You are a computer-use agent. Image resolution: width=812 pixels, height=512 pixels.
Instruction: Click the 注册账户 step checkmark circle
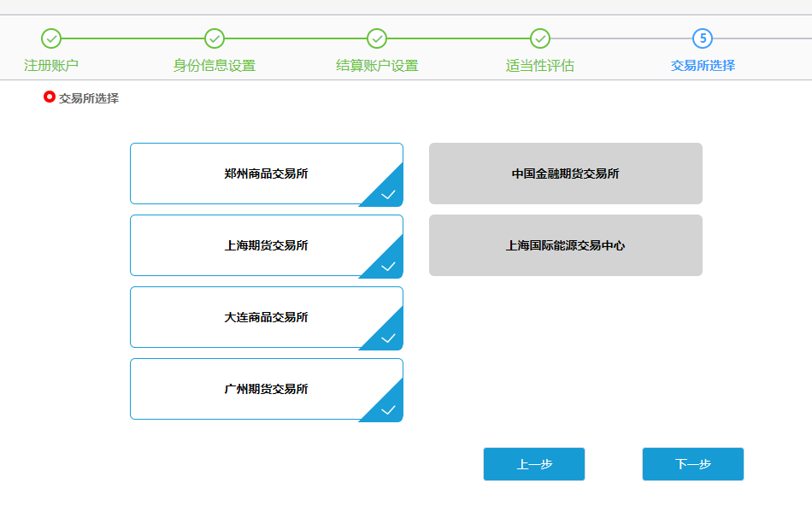pos(51,38)
